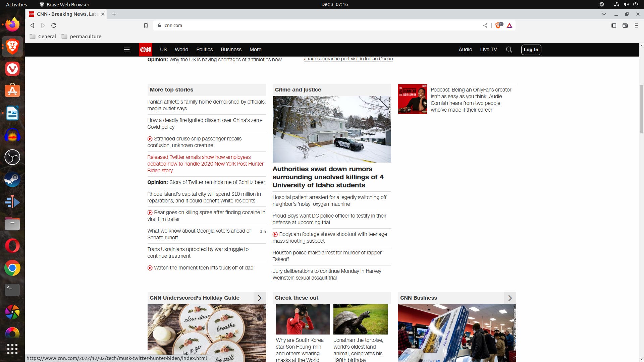644x362 pixels.
Task: Open Ubuntu Software from the dock
Action: click(x=12, y=91)
